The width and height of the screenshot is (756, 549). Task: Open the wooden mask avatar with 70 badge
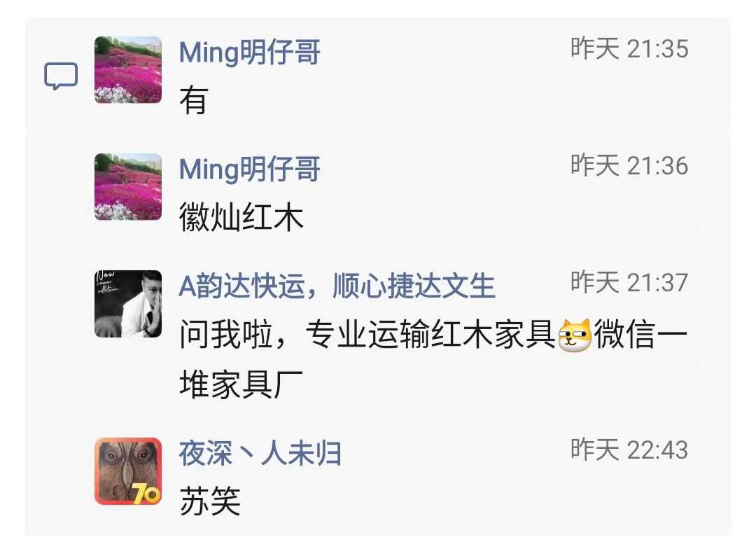coord(128,471)
